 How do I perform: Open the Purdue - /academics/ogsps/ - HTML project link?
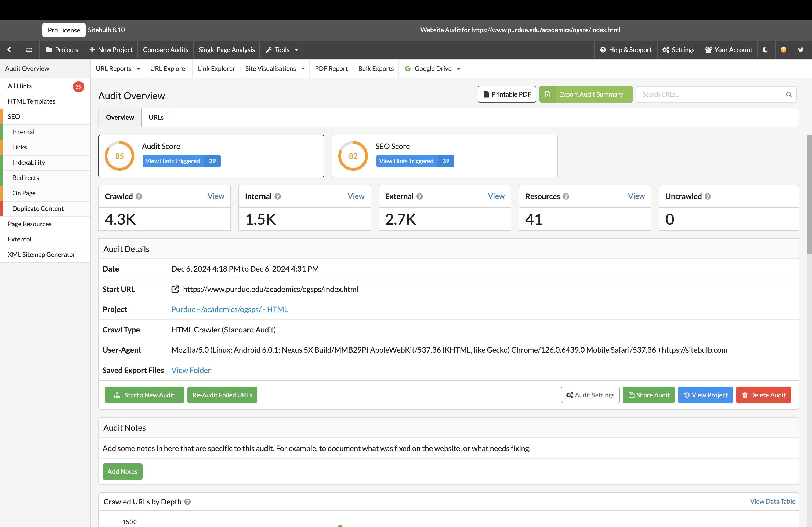pos(230,309)
